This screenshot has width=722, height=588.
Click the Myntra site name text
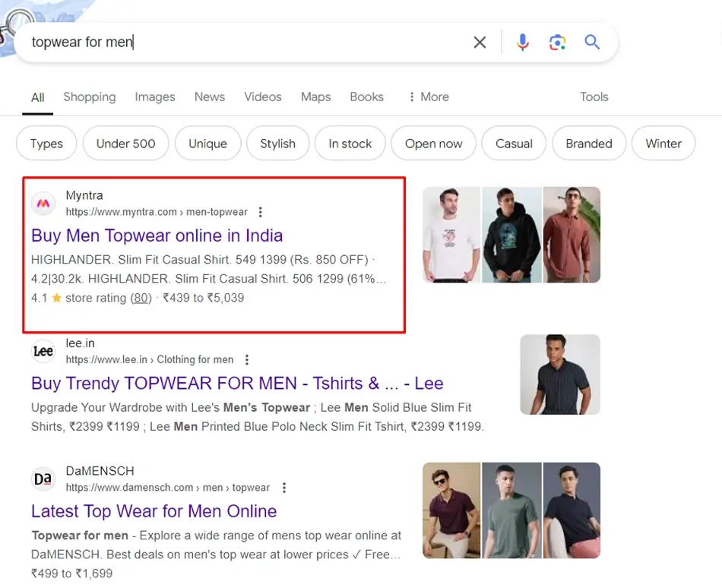click(84, 195)
